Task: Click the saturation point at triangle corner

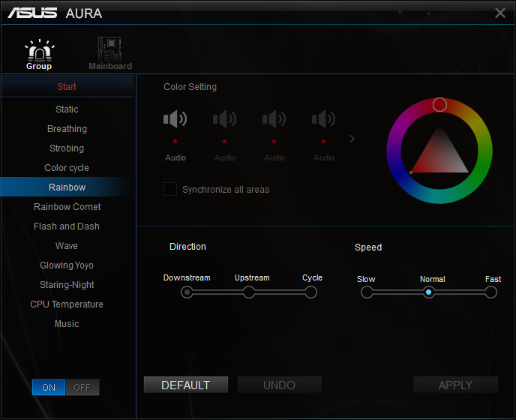Action: (x=411, y=172)
